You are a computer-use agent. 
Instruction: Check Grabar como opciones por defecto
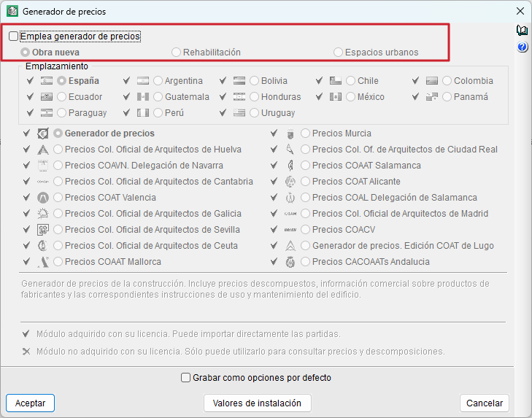point(186,378)
